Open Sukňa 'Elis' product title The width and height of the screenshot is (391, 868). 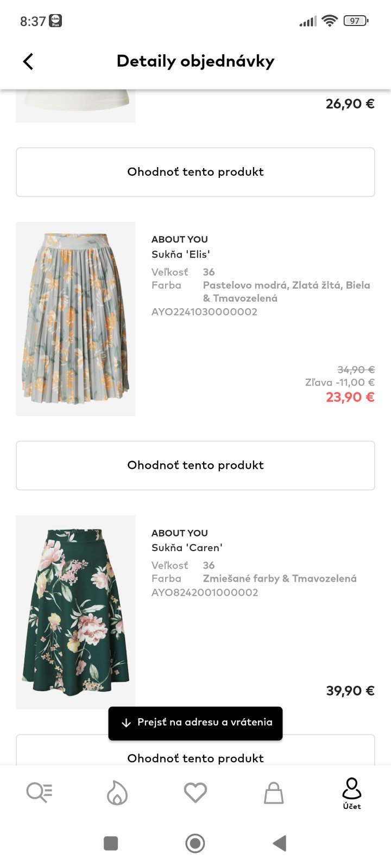click(x=181, y=254)
